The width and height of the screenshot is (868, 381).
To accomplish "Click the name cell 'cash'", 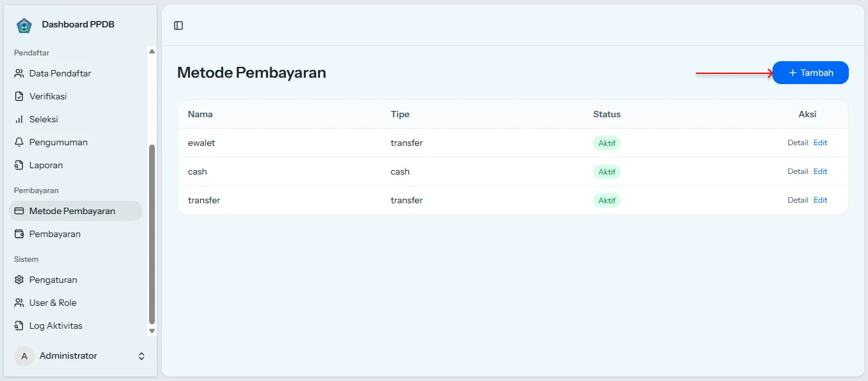I will pos(198,171).
